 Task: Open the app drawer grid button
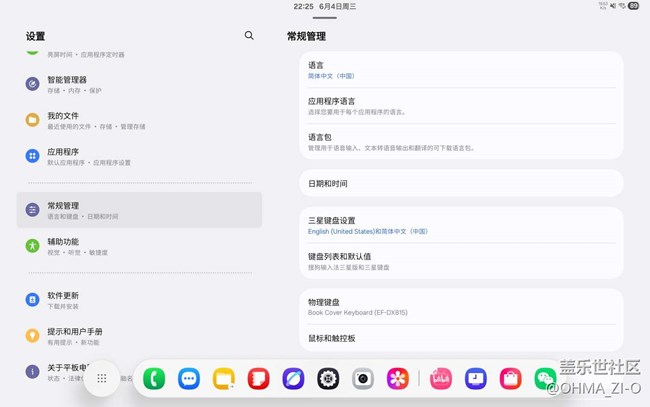pos(102,378)
